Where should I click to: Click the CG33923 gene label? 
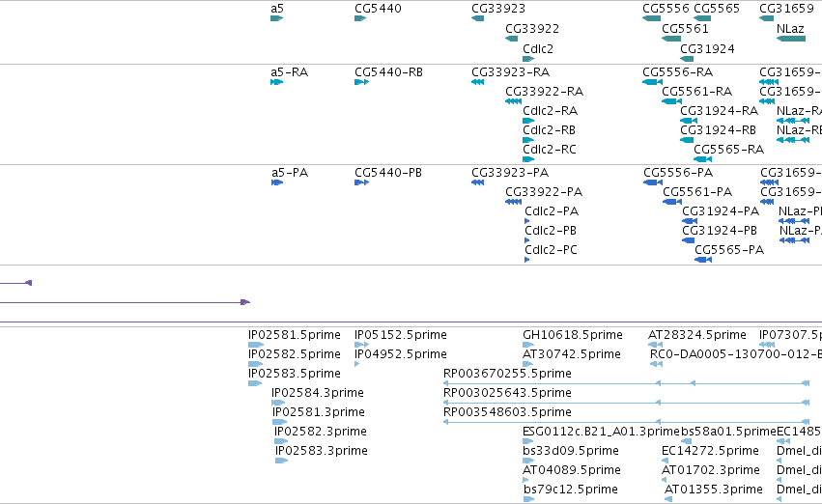(x=498, y=9)
